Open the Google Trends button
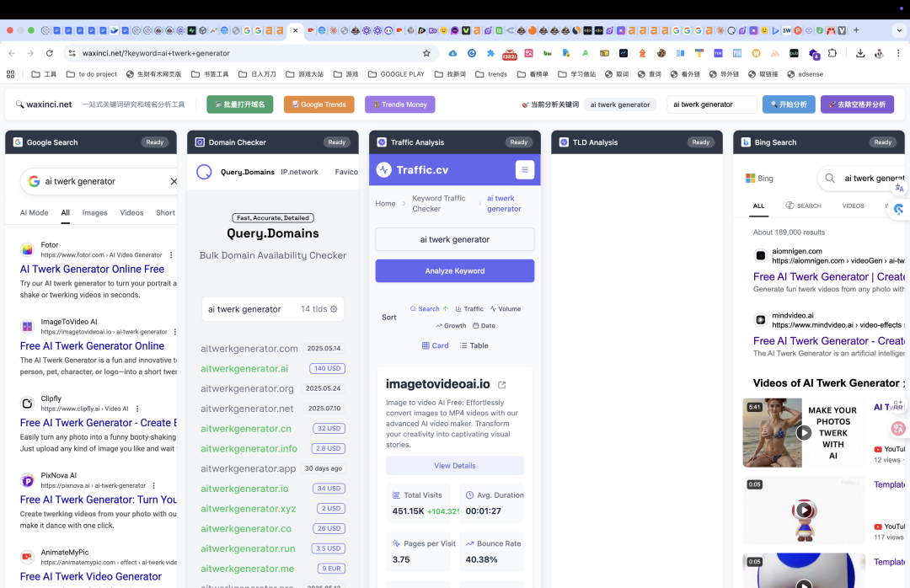Viewport: 910px width, 588px height. point(319,104)
